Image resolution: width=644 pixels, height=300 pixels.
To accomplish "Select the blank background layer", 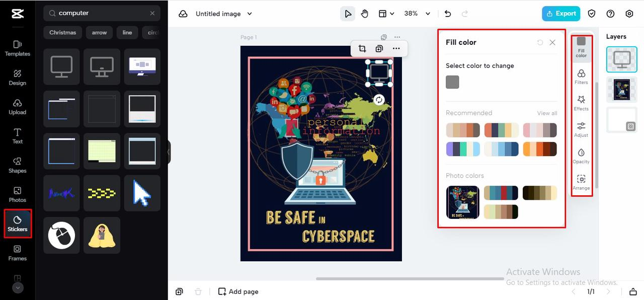I will [621, 120].
